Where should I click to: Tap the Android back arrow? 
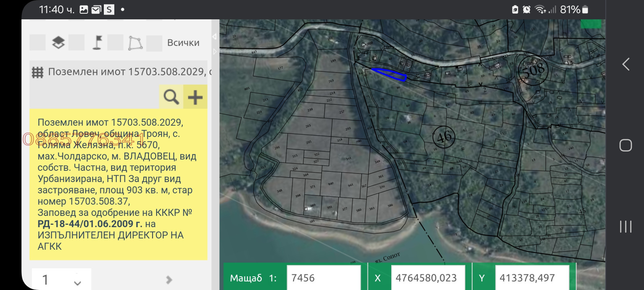tap(625, 64)
